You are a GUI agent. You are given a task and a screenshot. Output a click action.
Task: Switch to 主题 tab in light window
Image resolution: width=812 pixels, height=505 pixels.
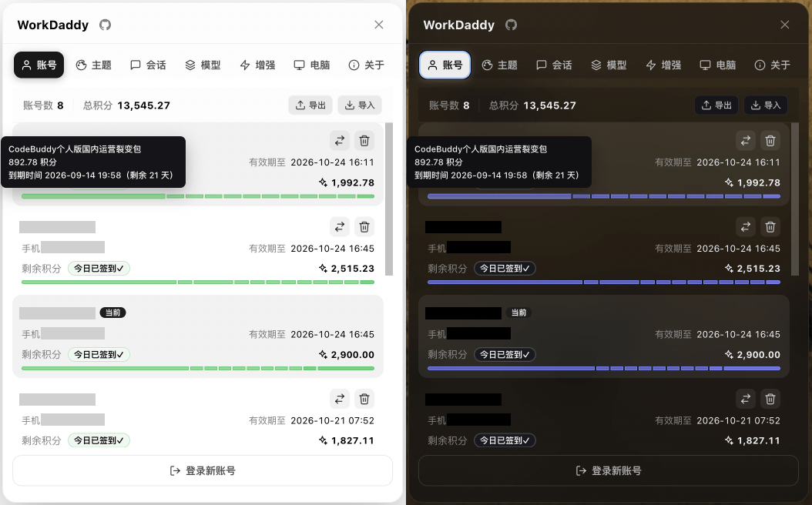[x=94, y=65]
